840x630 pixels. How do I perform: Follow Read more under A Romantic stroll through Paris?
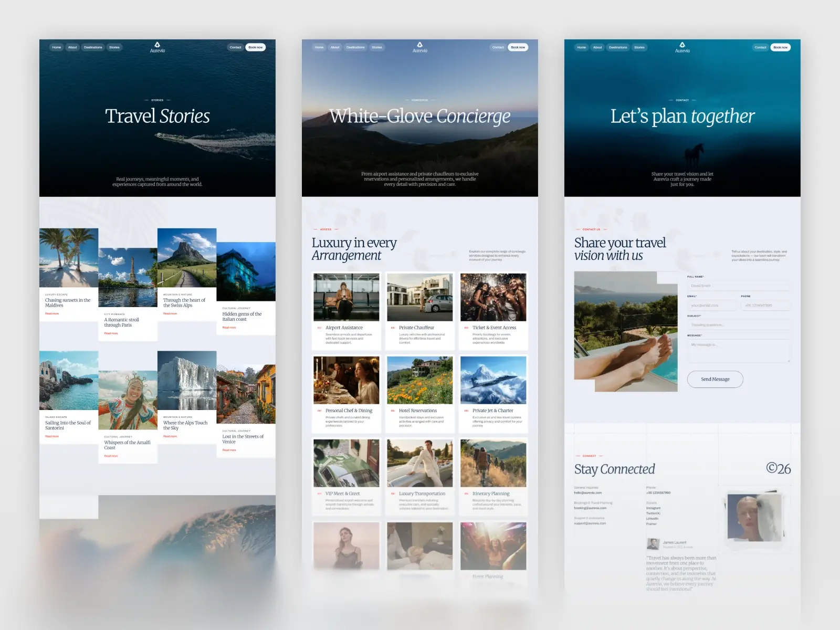(111, 333)
